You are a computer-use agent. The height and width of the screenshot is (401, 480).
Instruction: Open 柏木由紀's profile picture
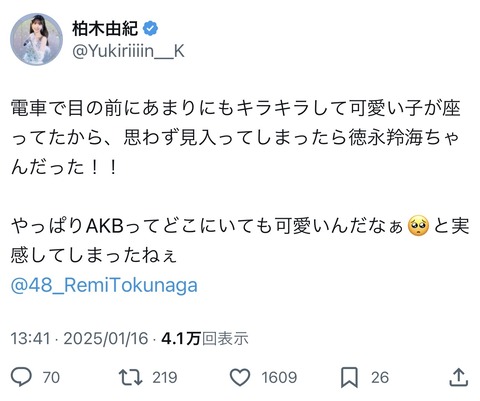[x=37, y=39]
